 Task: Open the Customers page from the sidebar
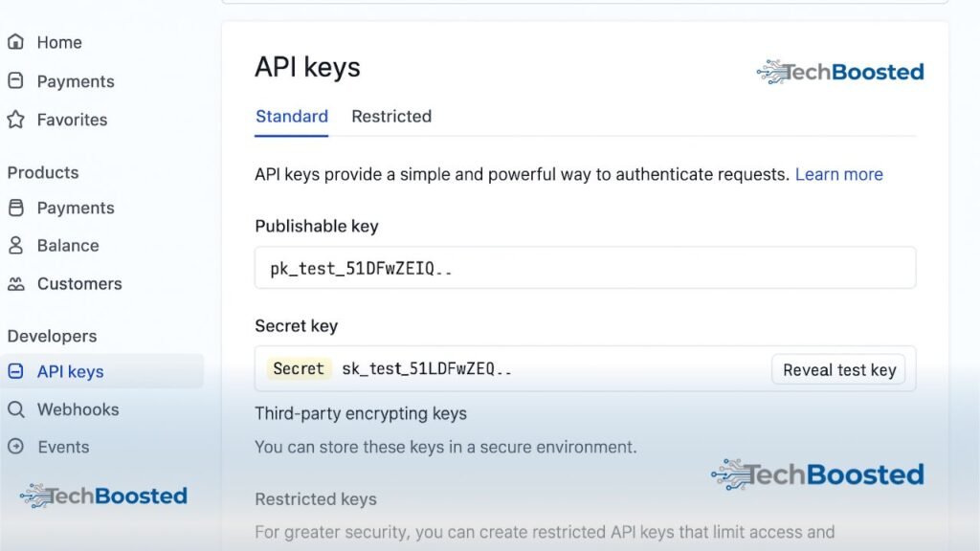(78, 283)
